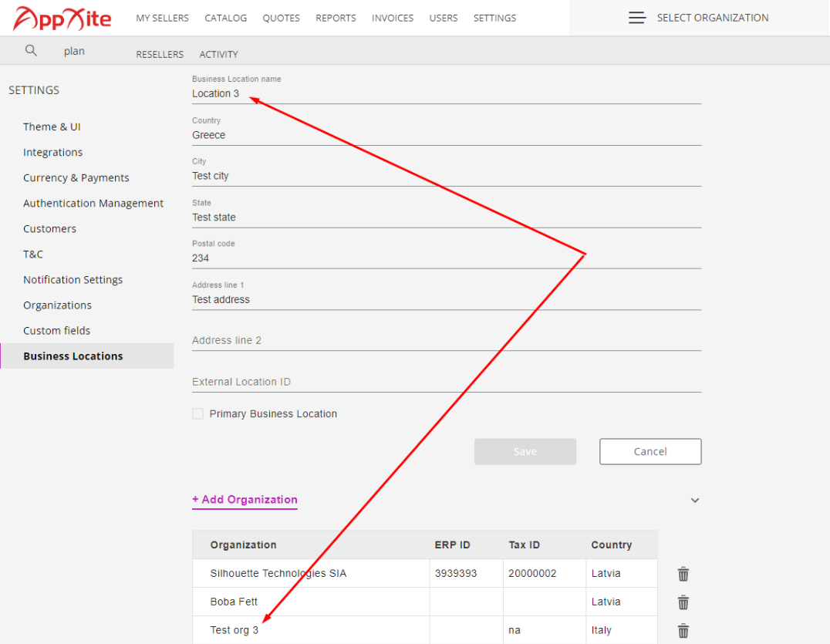830x644 pixels.
Task: Click the search field containing plan
Action: coord(74,51)
